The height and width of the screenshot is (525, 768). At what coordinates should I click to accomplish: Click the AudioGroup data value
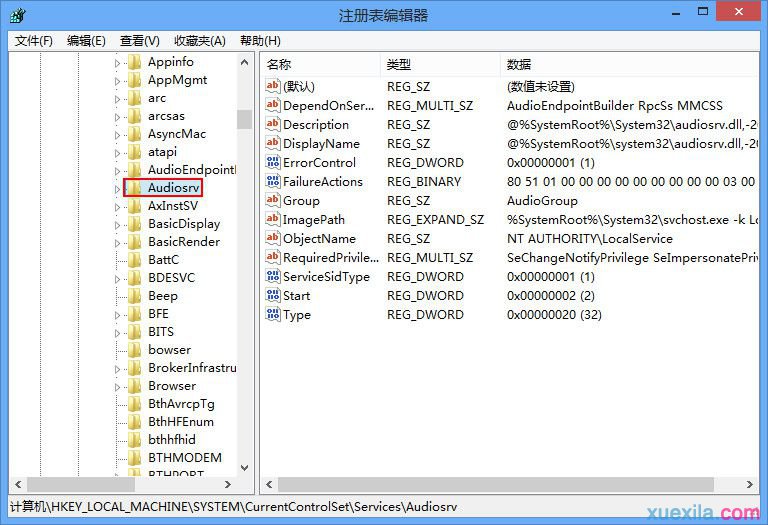(x=542, y=201)
